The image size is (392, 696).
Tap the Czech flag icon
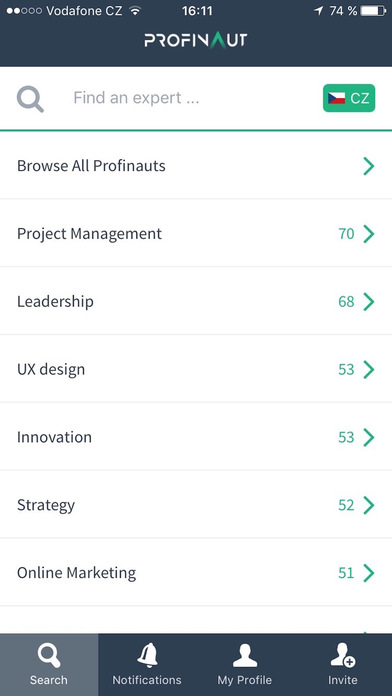(337, 98)
